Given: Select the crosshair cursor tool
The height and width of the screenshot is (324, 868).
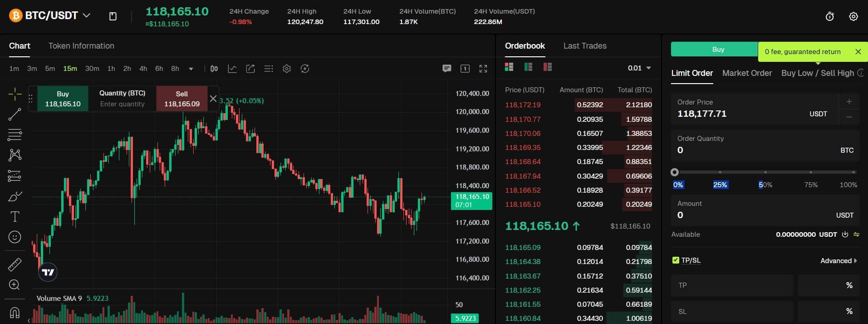Looking at the screenshot, I should pos(15,94).
